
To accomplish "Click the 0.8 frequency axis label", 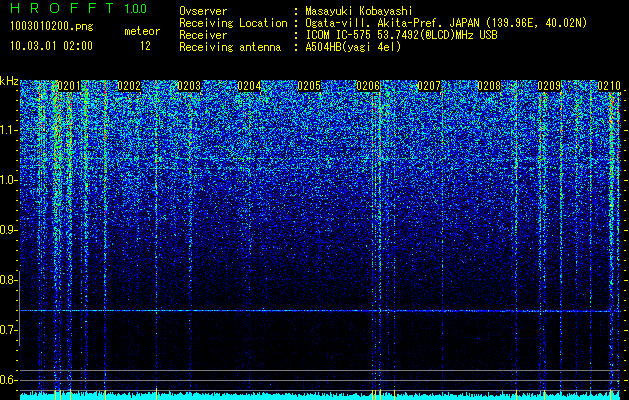I will [x=9, y=280].
